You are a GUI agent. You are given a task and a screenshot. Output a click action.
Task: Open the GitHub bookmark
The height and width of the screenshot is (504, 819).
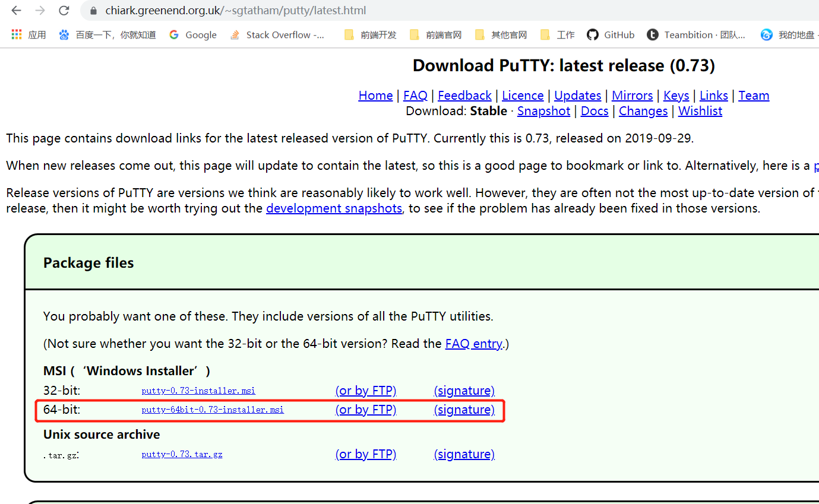click(611, 35)
